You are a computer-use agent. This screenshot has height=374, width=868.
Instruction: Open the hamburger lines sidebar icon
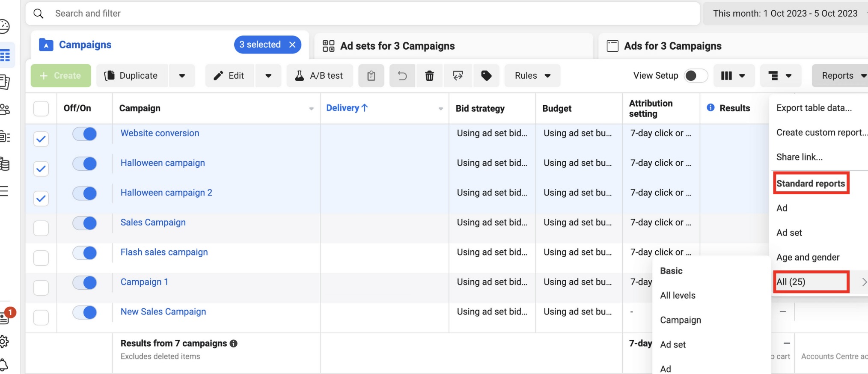click(x=4, y=191)
